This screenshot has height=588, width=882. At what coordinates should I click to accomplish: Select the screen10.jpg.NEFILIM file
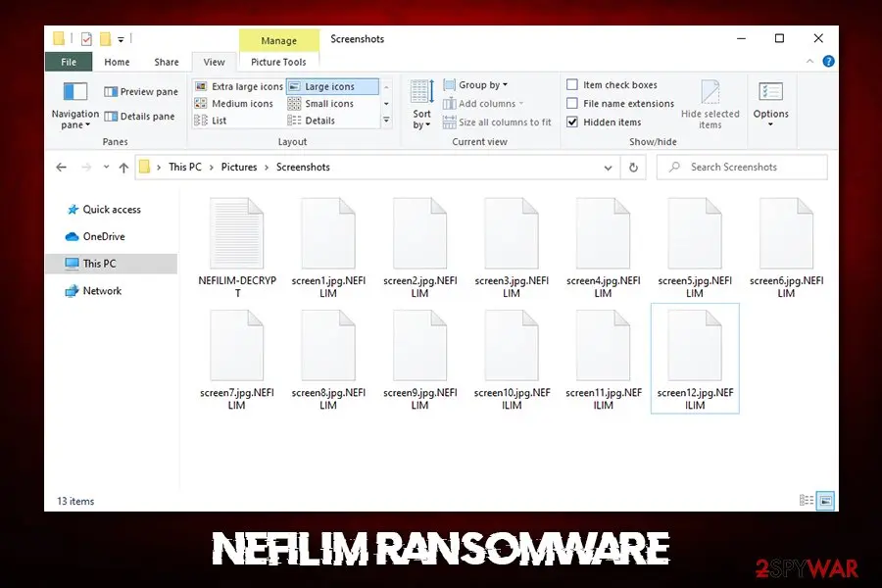(512, 360)
